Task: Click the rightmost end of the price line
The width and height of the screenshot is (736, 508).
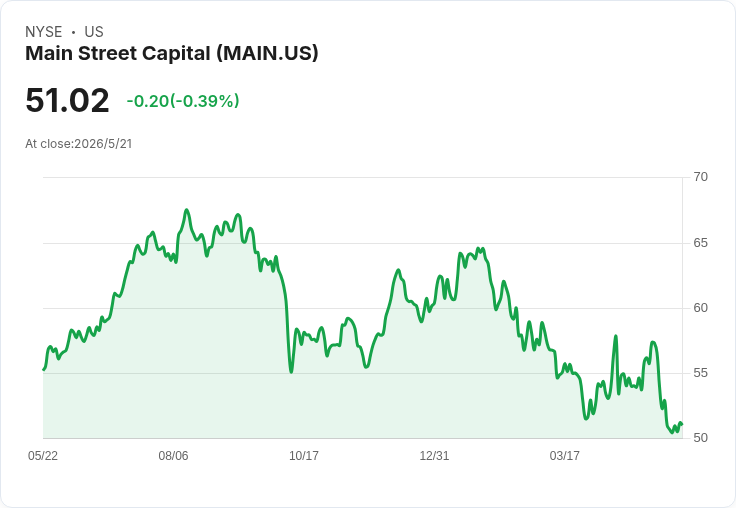Action: click(x=682, y=423)
